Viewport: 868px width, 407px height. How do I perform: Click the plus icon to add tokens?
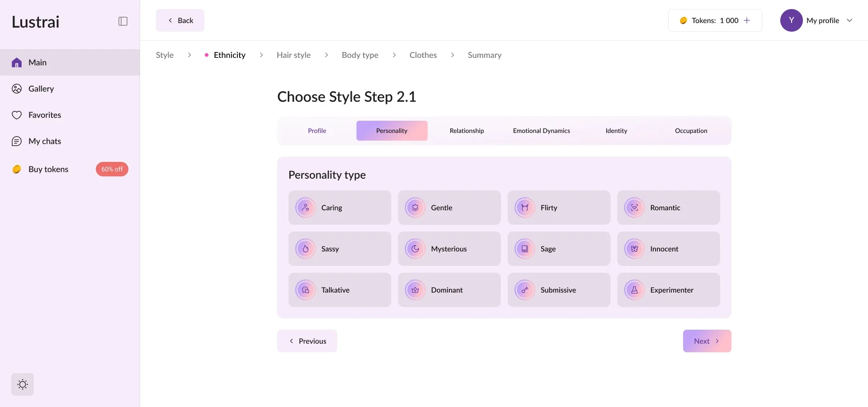[747, 20]
